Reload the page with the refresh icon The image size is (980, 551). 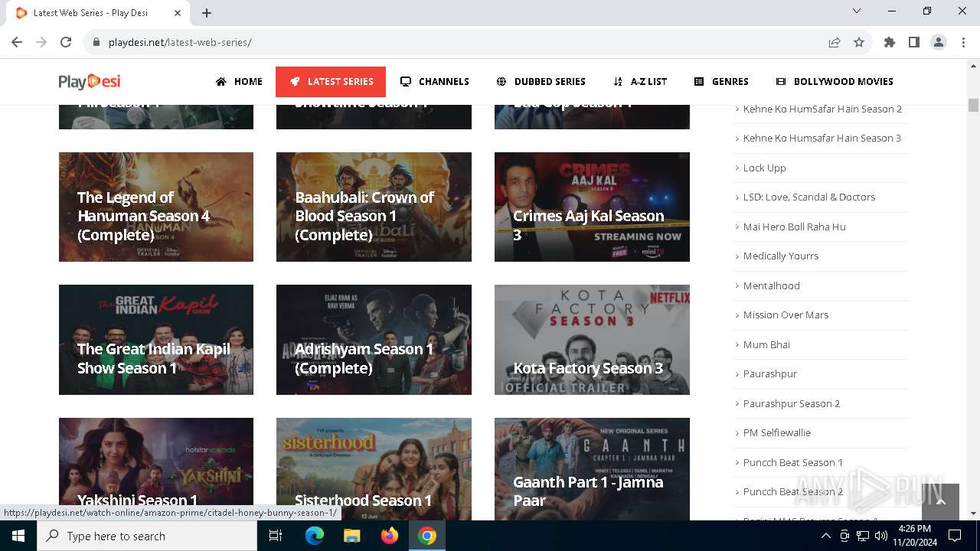click(x=66, y=42)
